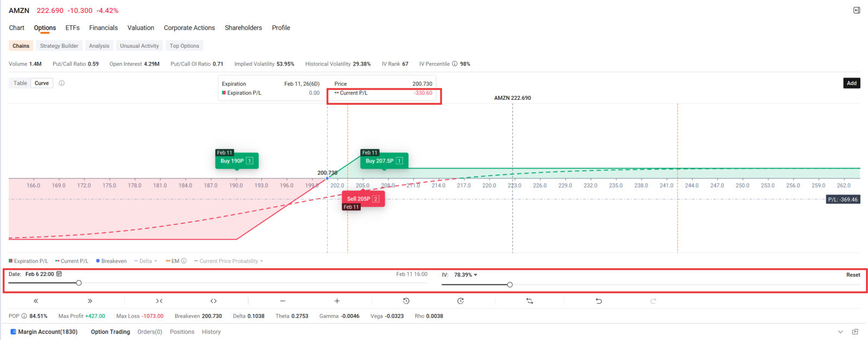Narrow strike width with inward arrows icon
Screen dimensions: 868x340
[x=159, y=301]
